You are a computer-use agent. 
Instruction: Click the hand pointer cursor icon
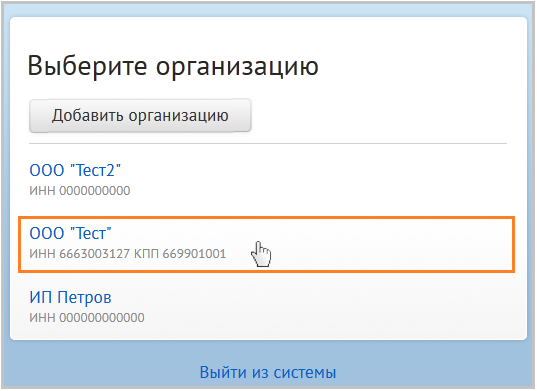(x=261, y=254)
